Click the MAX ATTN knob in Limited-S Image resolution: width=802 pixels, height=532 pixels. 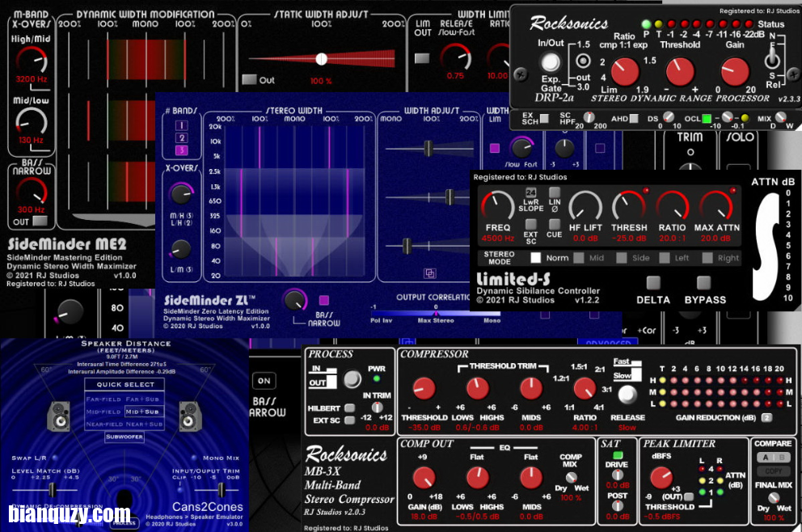click(716, 205)
